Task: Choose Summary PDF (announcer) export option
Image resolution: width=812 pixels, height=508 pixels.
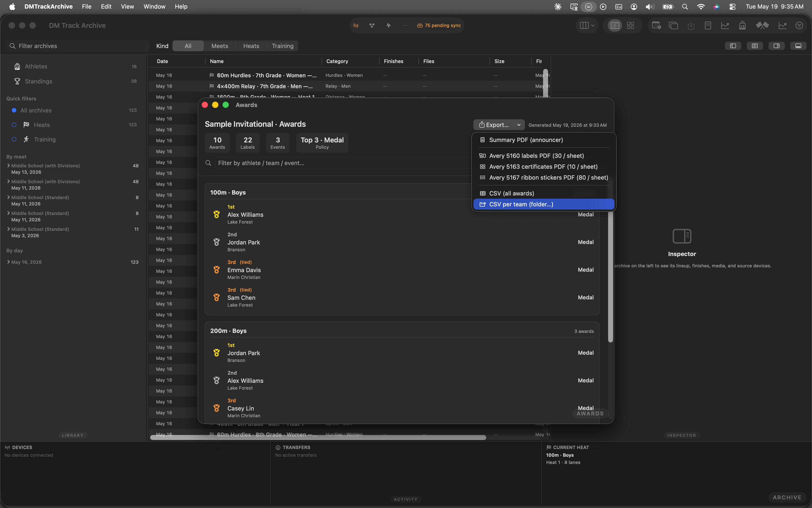Action: pos(544,140)
